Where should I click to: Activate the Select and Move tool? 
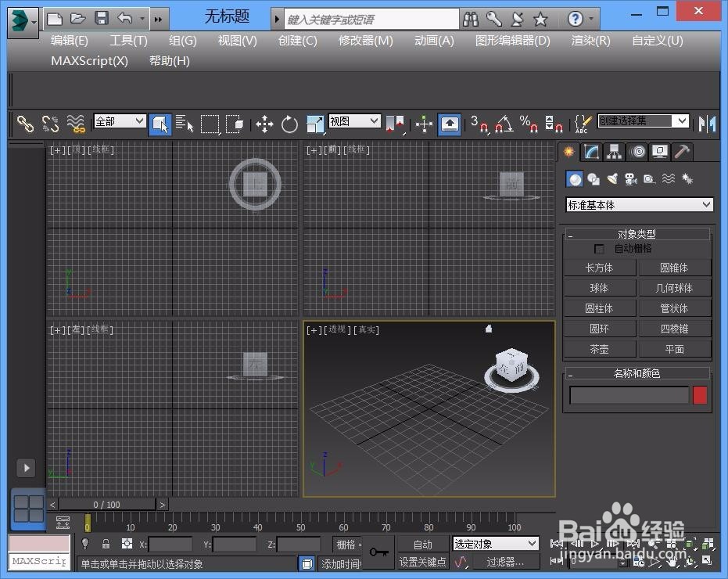click(x=264, y=124)
